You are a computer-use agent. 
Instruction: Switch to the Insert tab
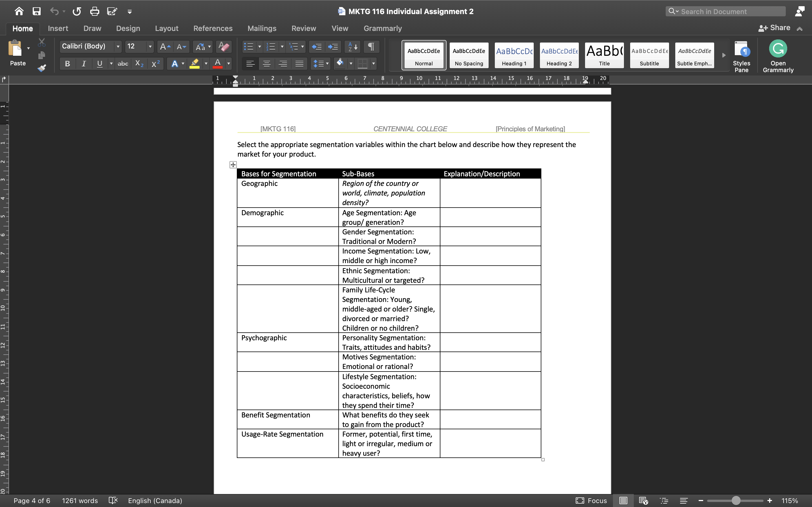point(58,28)
